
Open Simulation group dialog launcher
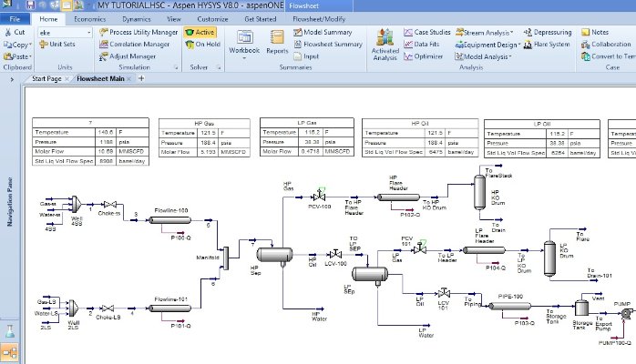click(176, 67)
